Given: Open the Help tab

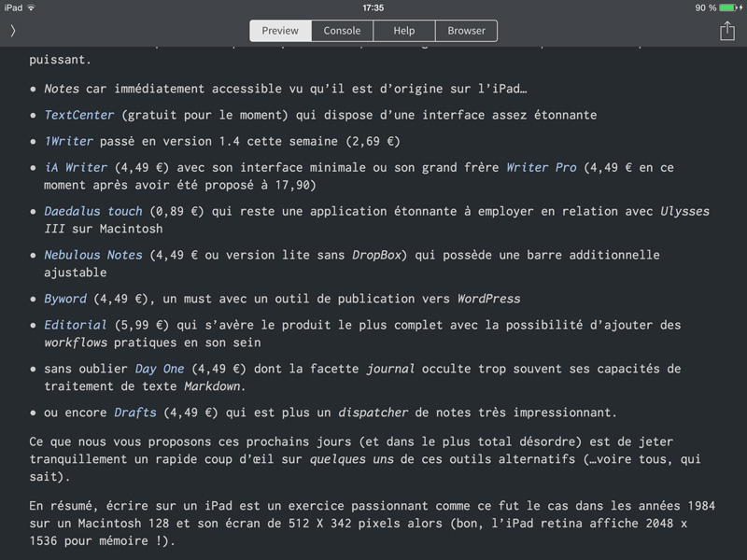Looking at the screenshot, I should point(404,31).
